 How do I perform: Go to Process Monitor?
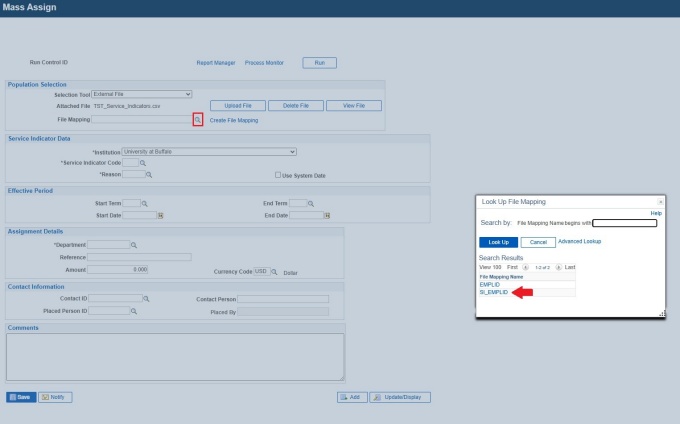264,63
